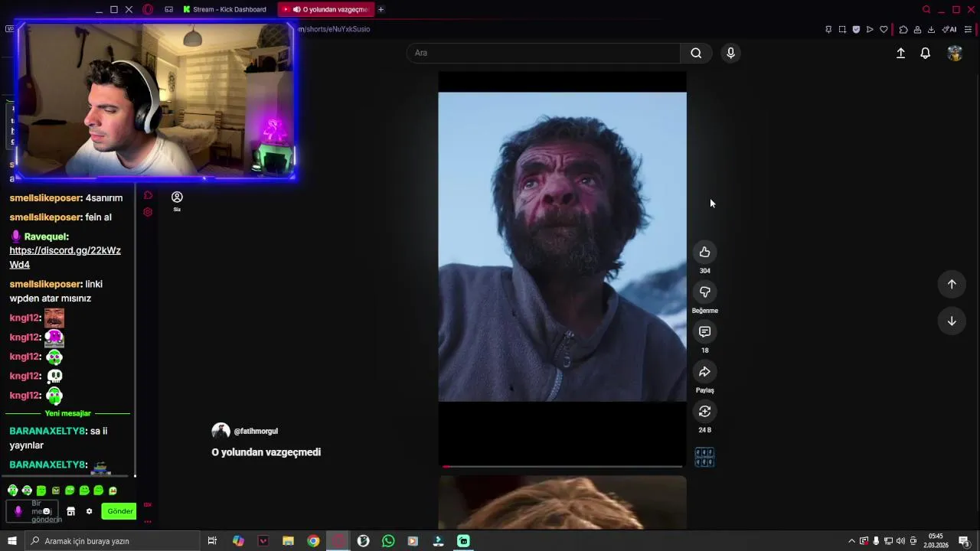The width and height of the screenshot is (980, 551).
Task: Open Windows Start menu
Action: coord(11,541)
